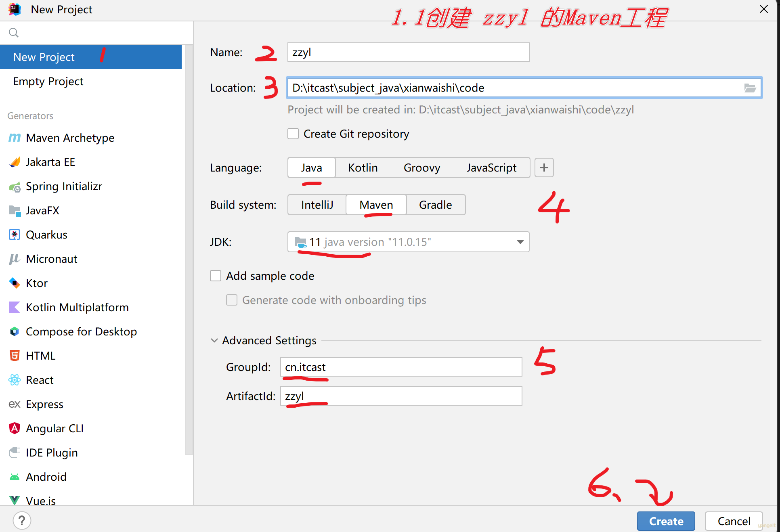Click the Spring Initializr leaf icon

click(x=15, y=186)
